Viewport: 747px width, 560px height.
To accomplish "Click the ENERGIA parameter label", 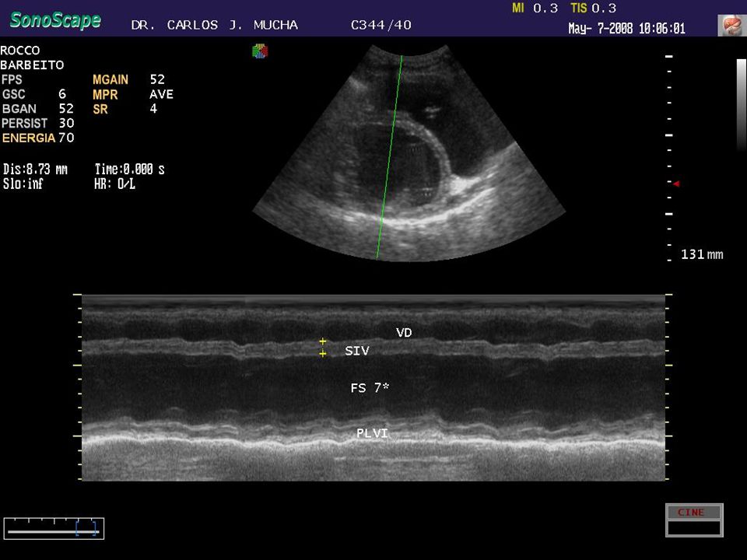I will point(29,138).
